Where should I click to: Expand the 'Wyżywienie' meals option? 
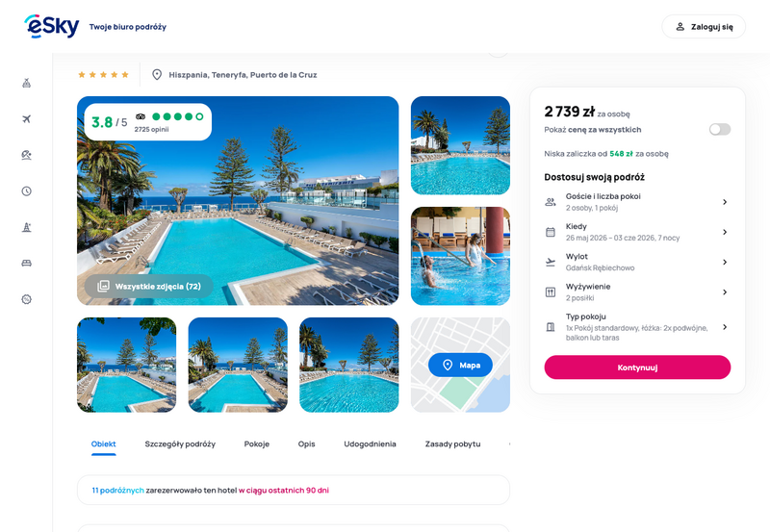[x=637, y=292]
